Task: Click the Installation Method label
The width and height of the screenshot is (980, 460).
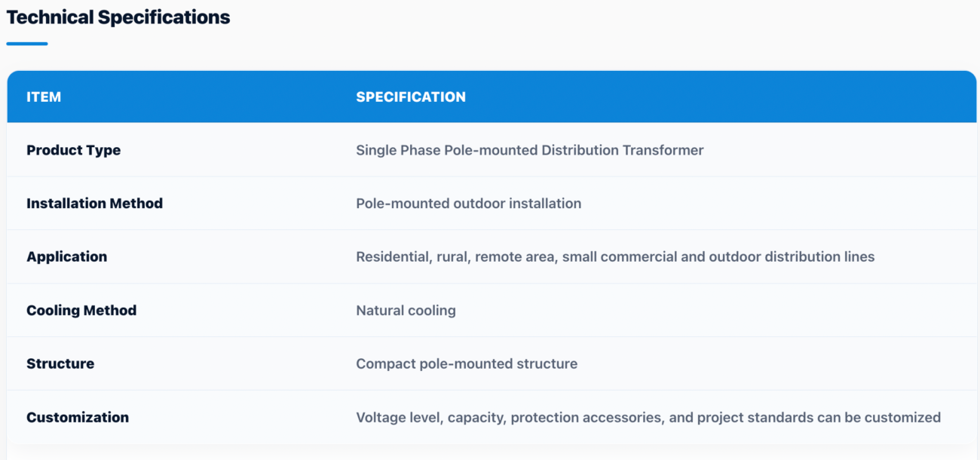Action: coord(95,204)
